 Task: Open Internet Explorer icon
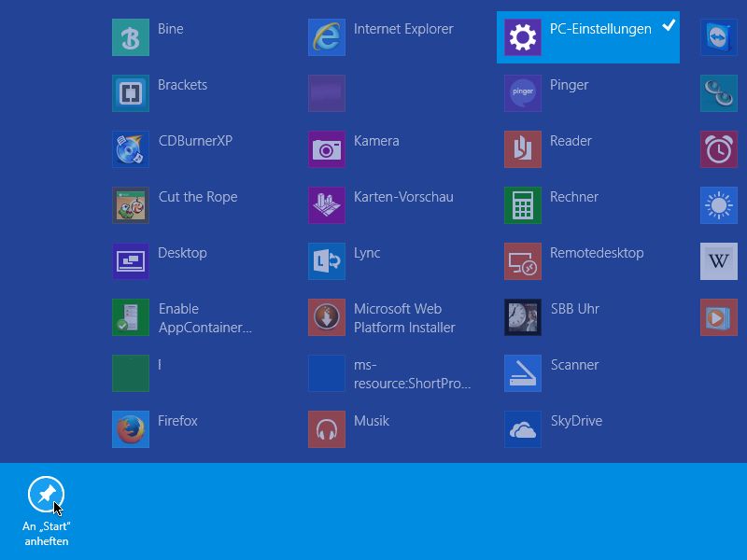pyautogui.click(x=327, y=37)
